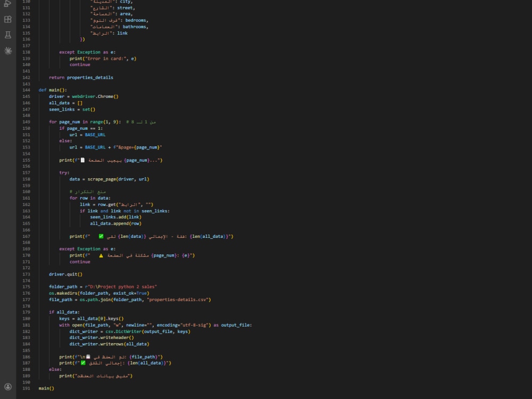This screenshot has width=532, height=399.
Task: Click line number 173 in the gutter
Action: coord(26,274)
